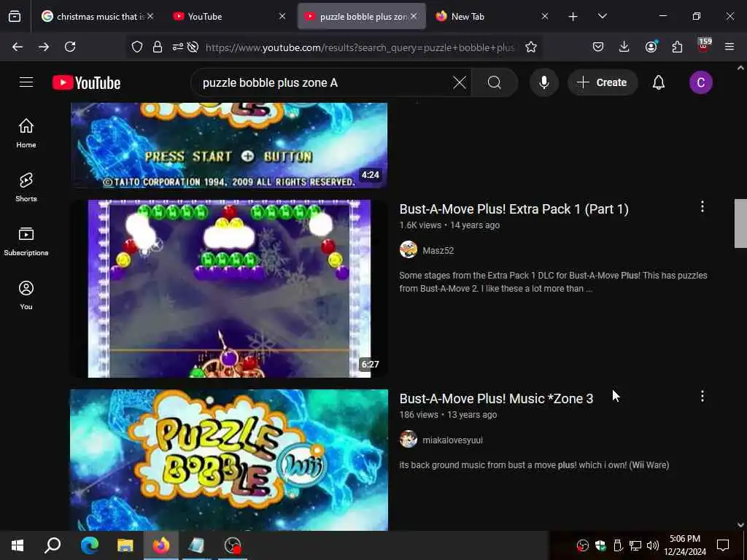Start voice search with the microphone
The height and width of the screenshot is (560, 747).
coord(544,82)
